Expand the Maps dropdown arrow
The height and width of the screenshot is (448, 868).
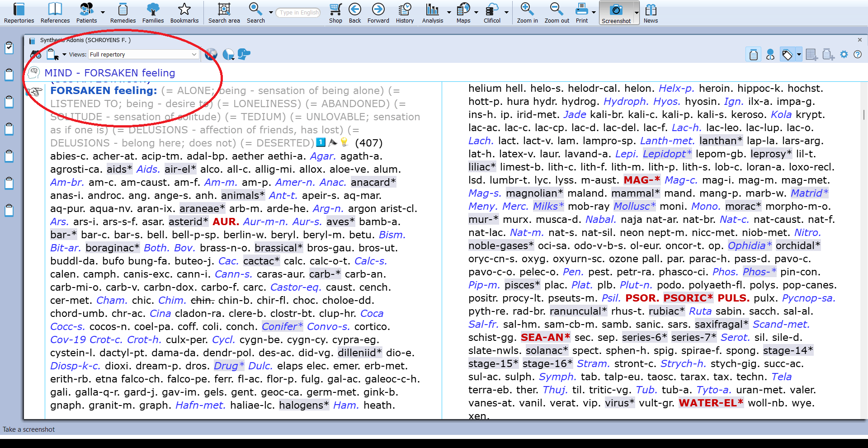coord(476,13)
